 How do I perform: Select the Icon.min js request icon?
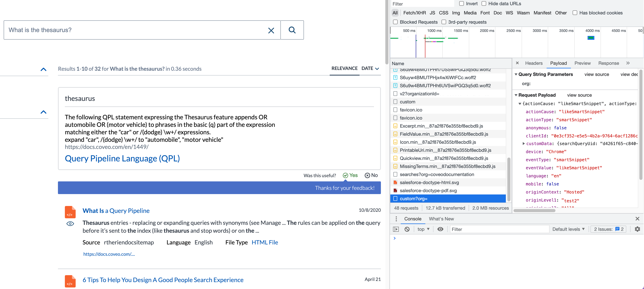pos(395,142)
